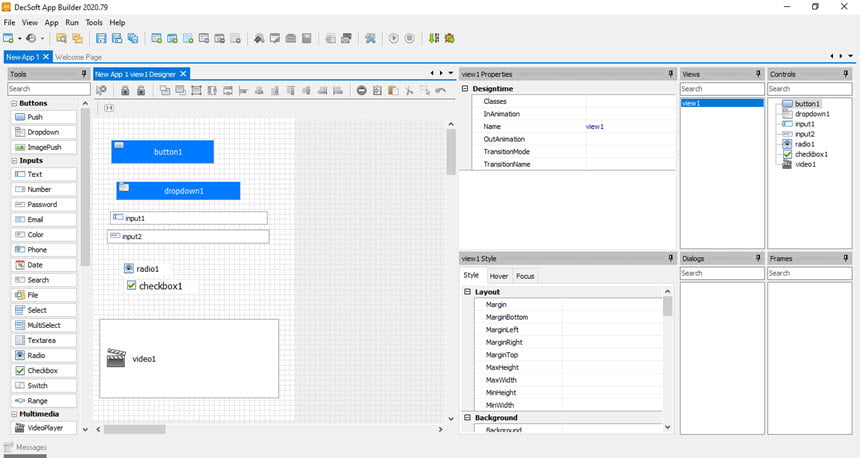860x458 pixels.
Task: Close the New App 1 view1 Designer tab
Action: (183, 73)
